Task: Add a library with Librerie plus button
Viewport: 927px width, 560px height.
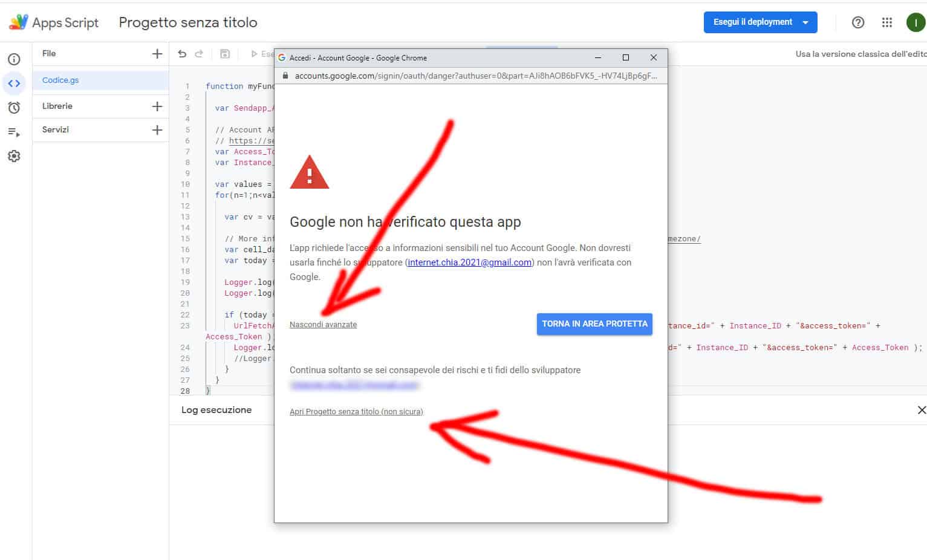Action: 157,106
